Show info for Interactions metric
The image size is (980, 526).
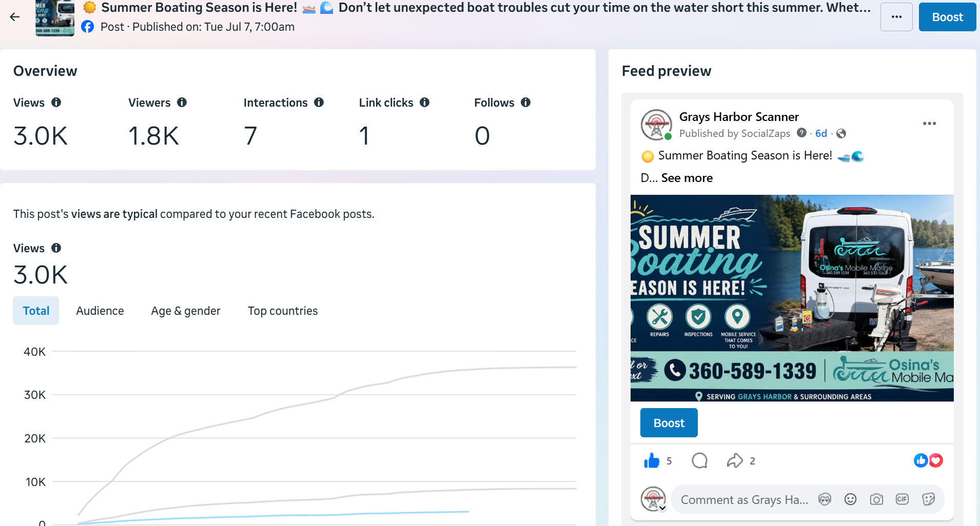[319, 103]
